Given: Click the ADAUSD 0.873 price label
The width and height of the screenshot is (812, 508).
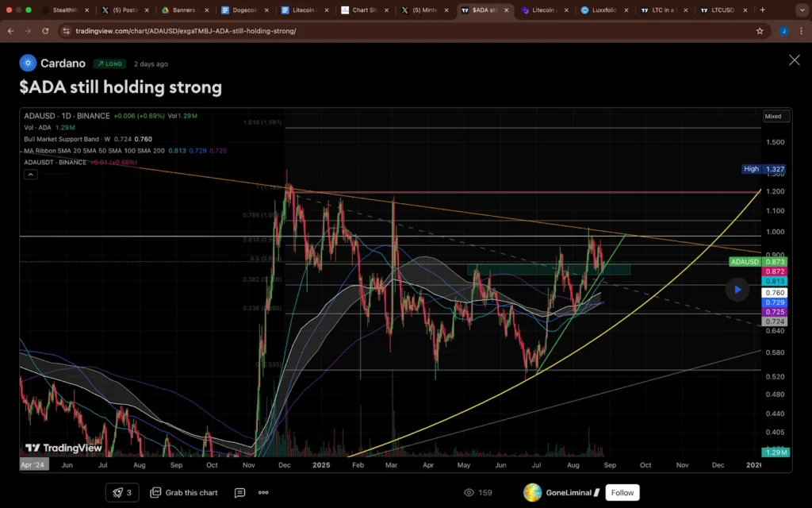Looking at the screenshot, I should click(x=745, y=261).
